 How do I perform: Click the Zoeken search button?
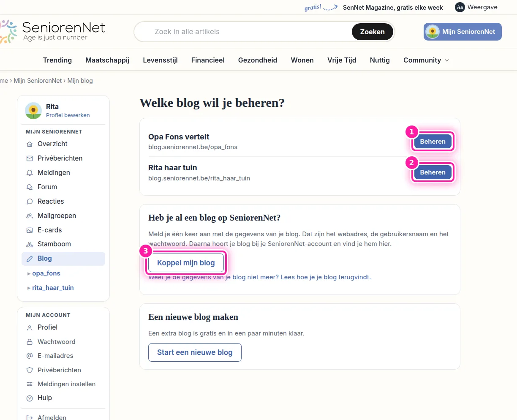[372, 32]
